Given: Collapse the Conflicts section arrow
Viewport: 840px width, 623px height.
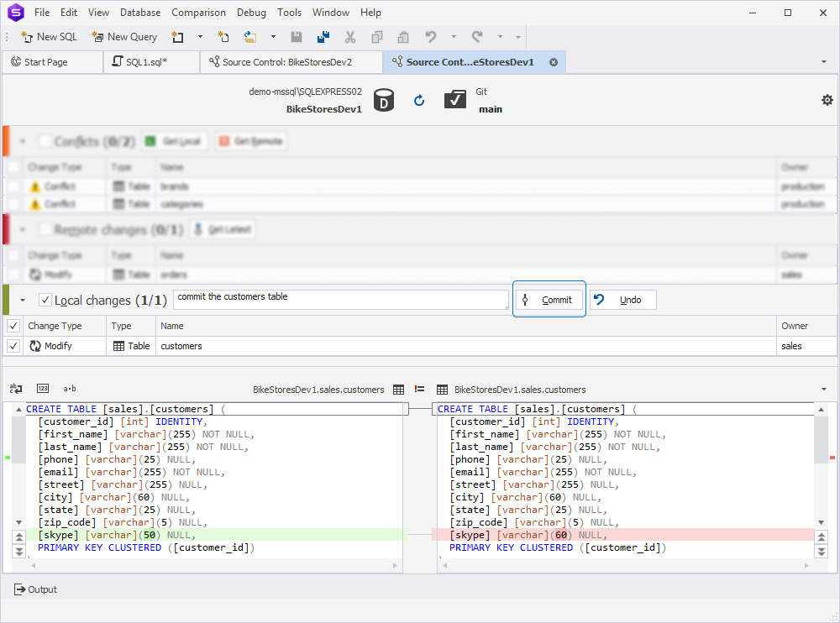Looking at the screenshot, I should pyautogui.click(x=23, y=141).
